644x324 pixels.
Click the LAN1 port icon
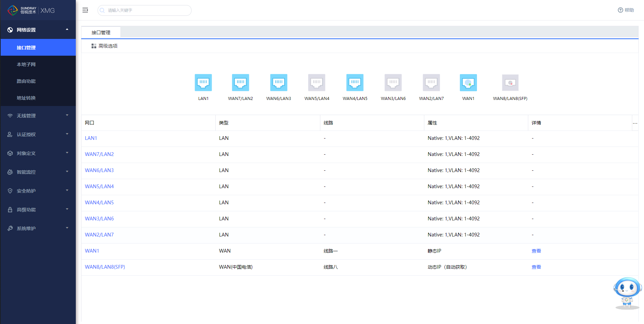[203, 83]
